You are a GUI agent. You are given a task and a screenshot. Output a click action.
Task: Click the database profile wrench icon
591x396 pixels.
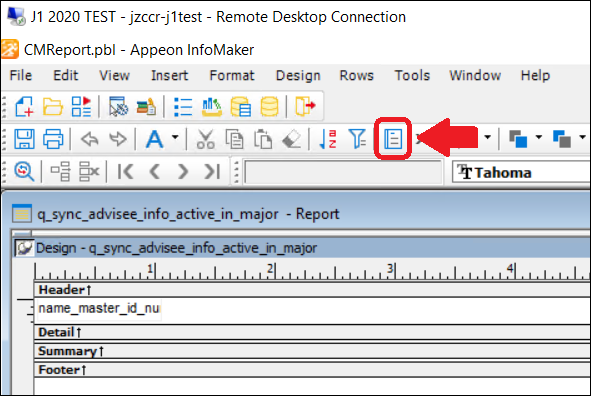coord(118,106)
